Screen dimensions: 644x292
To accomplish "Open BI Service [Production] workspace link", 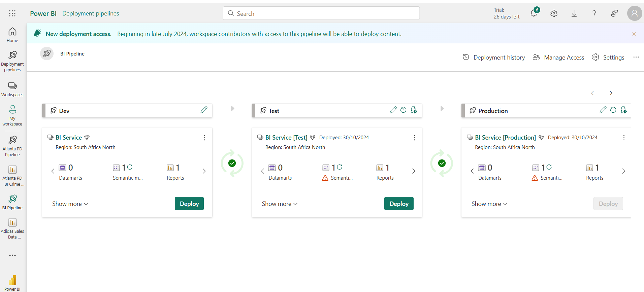I will coord(505,138).
